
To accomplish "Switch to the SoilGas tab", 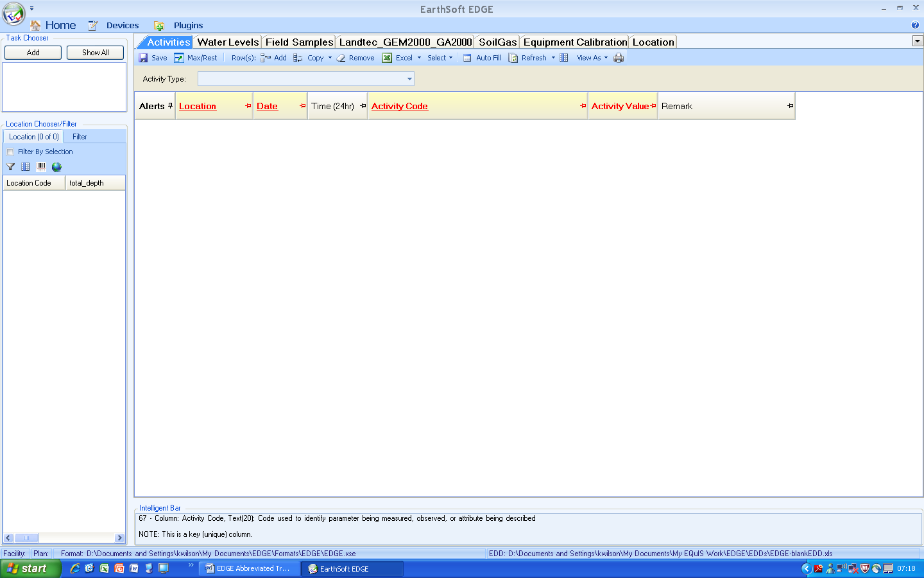I will tap(497, 42).
